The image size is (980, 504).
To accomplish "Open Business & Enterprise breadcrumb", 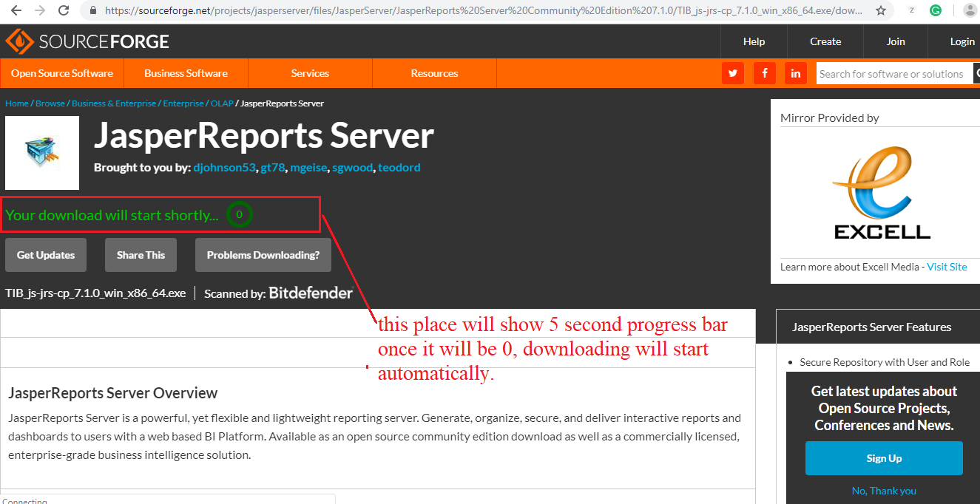I will point(114,103).
